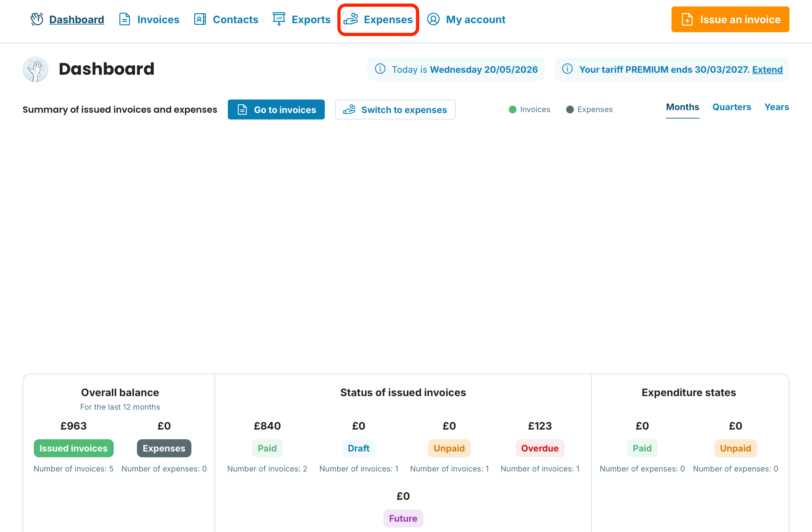Click the Go to invoices button
The height and width of the screenshot is (532, 812).
pos(276,110)
